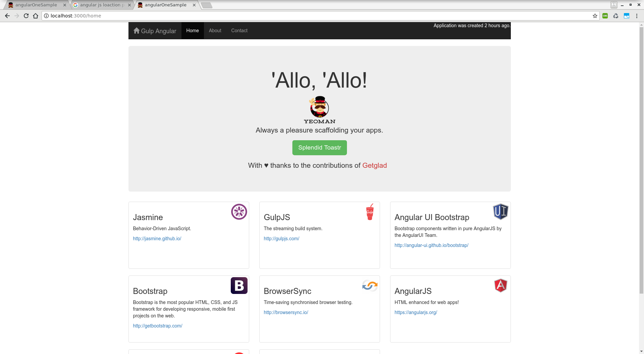The height and width of the screenshot is (354, 644).
Task: Open the About navbar item
Action: (x=215, y=31)
